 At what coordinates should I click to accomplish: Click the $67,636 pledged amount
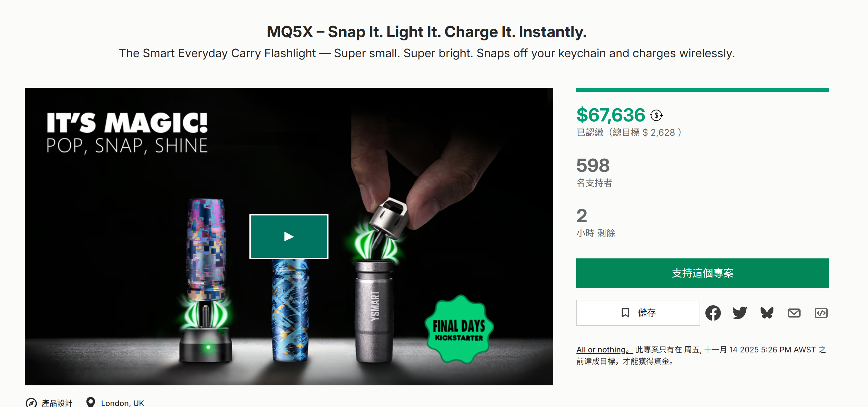611,115
